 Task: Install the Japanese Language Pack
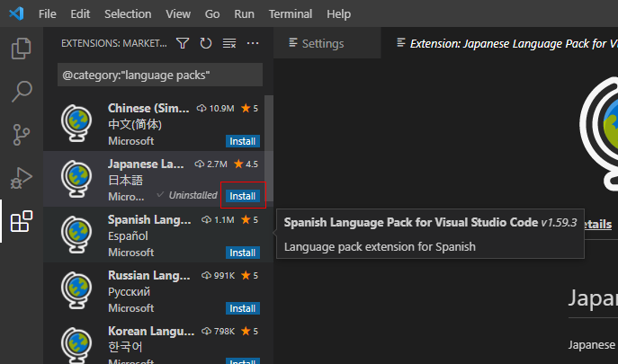242,196
